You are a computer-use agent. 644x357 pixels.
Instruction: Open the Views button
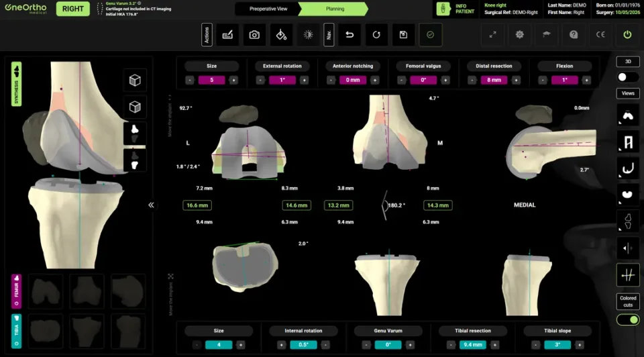628,93
